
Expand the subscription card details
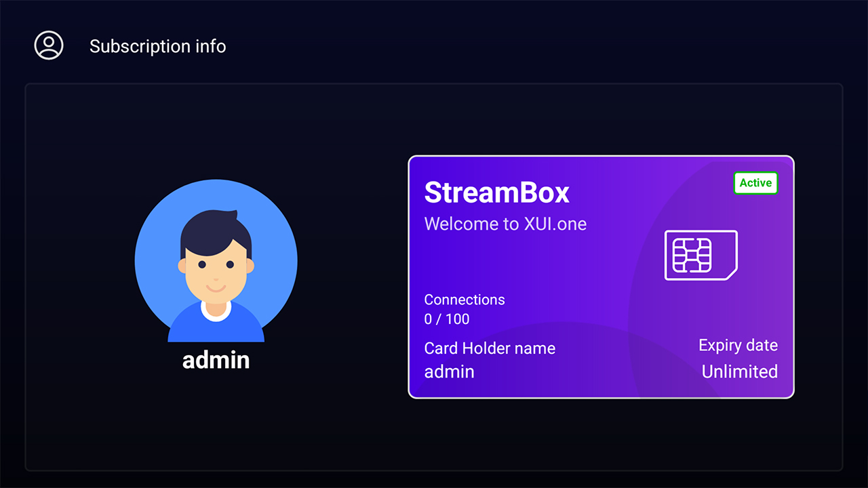[601, 277]
